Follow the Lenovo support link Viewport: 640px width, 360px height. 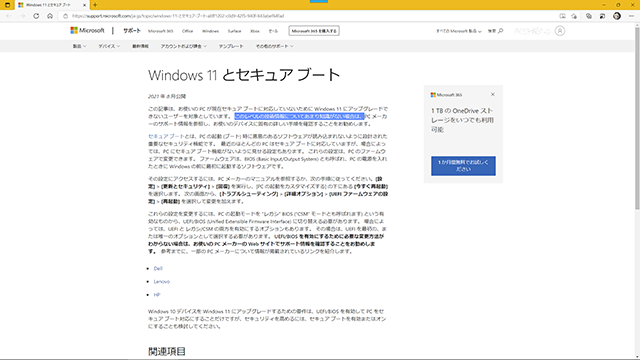click(x=162, y=282)
